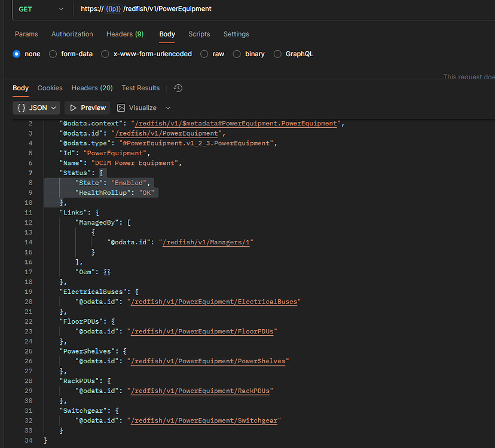Open the JSON format dropdown
Viewport: 495px width, 448px height.
37,108
